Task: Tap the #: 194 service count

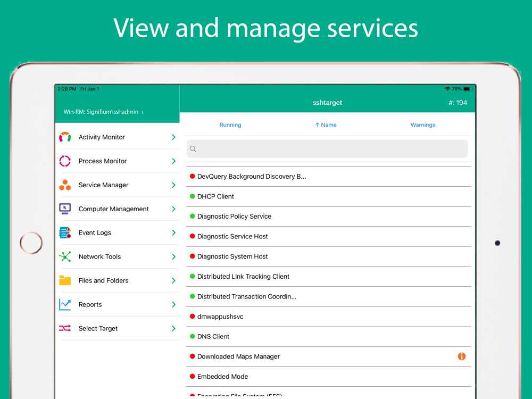Action: (458, 103)
